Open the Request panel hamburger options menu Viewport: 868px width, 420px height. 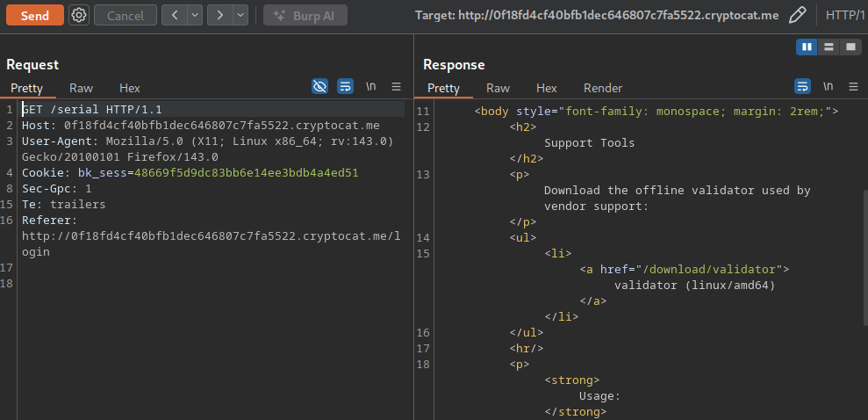pyautogui.click(x=396, y=86)
